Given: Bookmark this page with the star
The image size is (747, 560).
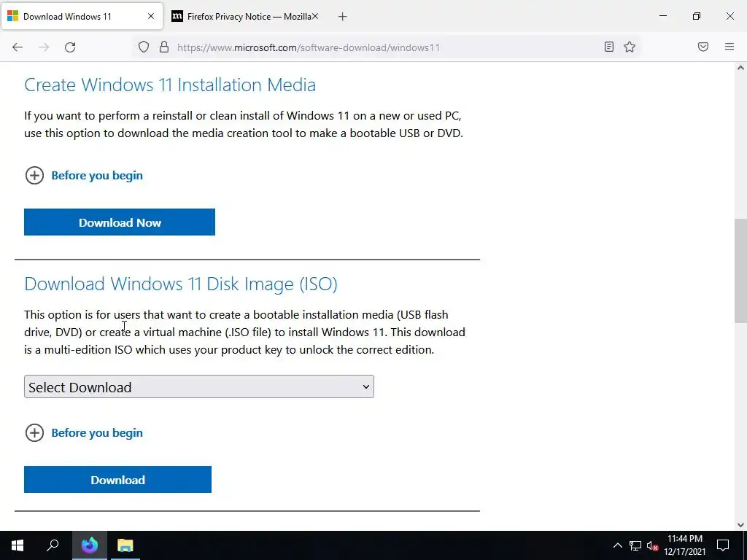Looking at the screenshot, I should (630, 47).
